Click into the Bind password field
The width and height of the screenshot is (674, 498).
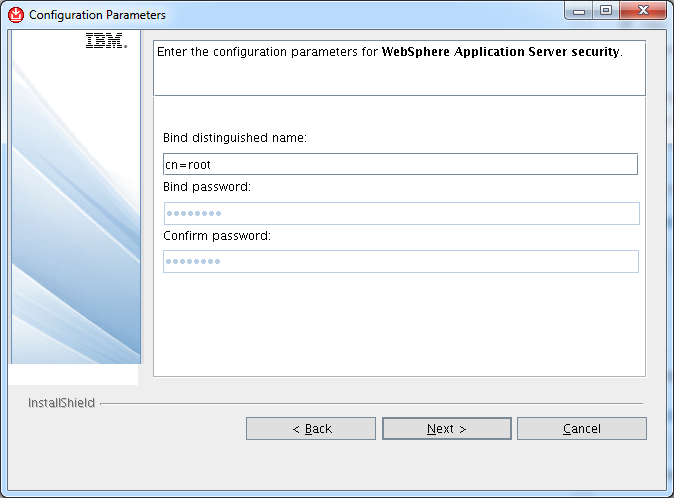point(401,213)
